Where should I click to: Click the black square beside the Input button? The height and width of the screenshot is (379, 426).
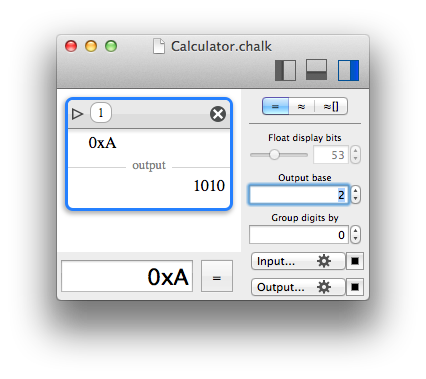(x=355, y=261)
